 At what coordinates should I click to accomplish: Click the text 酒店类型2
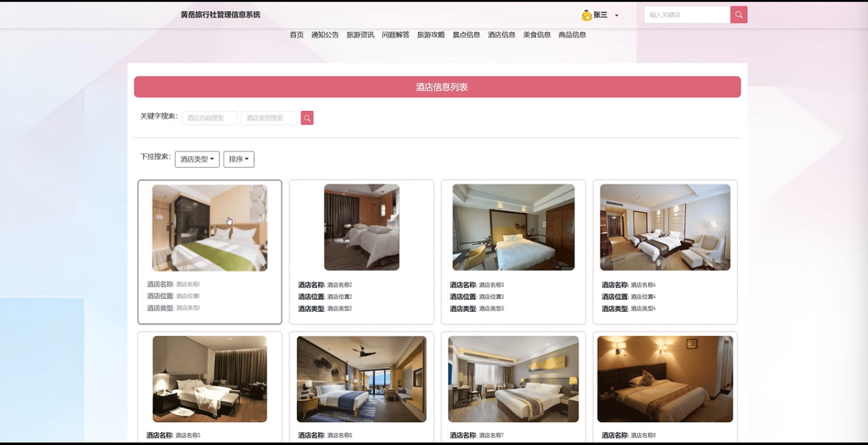tap(340, 309)
